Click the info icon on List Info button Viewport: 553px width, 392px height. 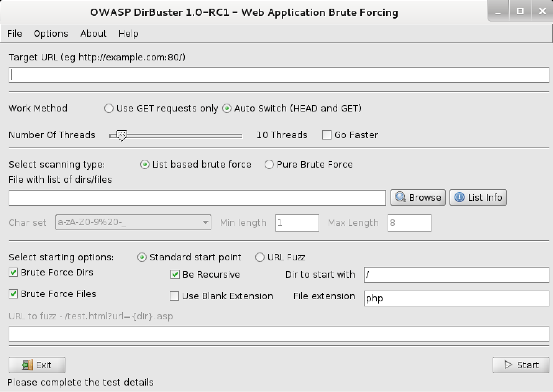tap(459, 197)
